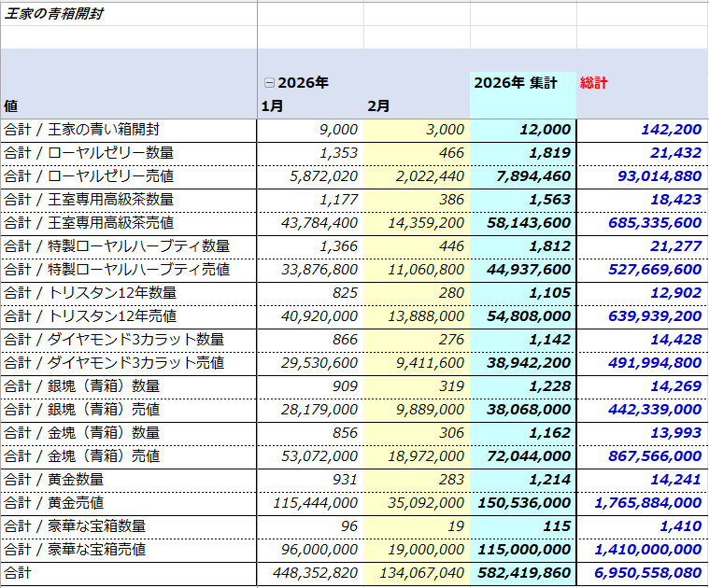Select the 合計 / ローヤルゼリー数量 row label
709x588 pixels.
[89, 153]
